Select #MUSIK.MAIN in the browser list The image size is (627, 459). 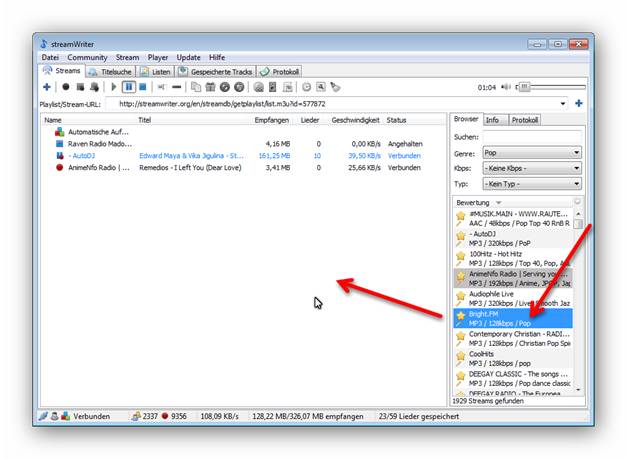513,219
